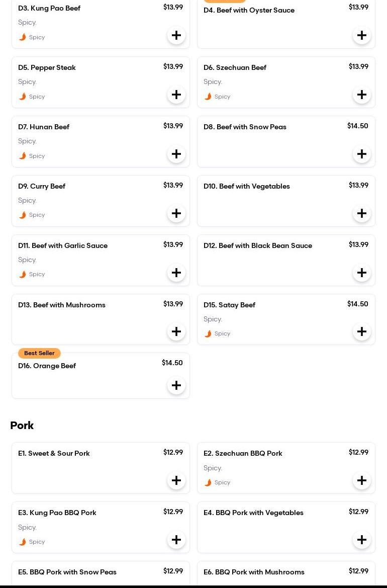This screenshot has width=387, height=588.
Task: Tap plus icon for D15. Satay Beef
Action: 362,331
